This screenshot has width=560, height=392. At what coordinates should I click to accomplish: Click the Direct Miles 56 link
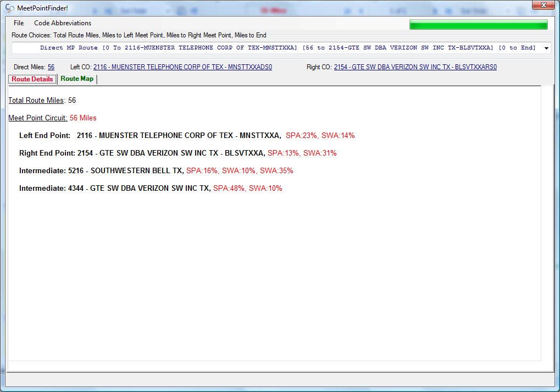[51, 67]
